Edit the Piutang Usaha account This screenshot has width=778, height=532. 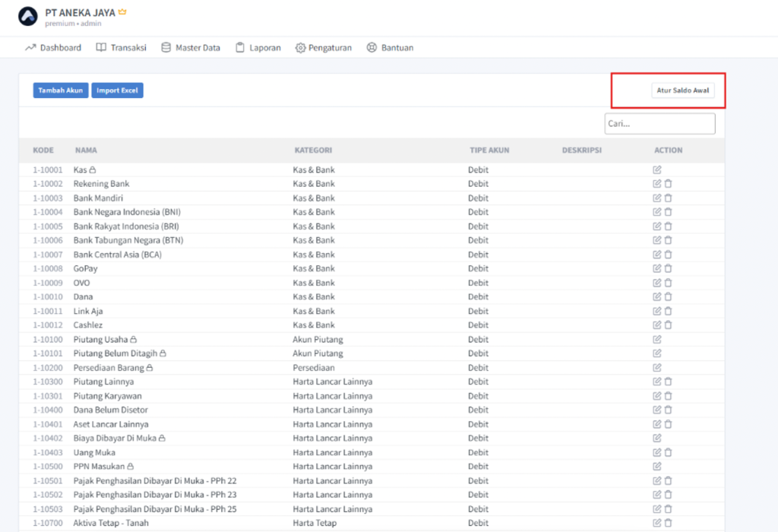657,339
